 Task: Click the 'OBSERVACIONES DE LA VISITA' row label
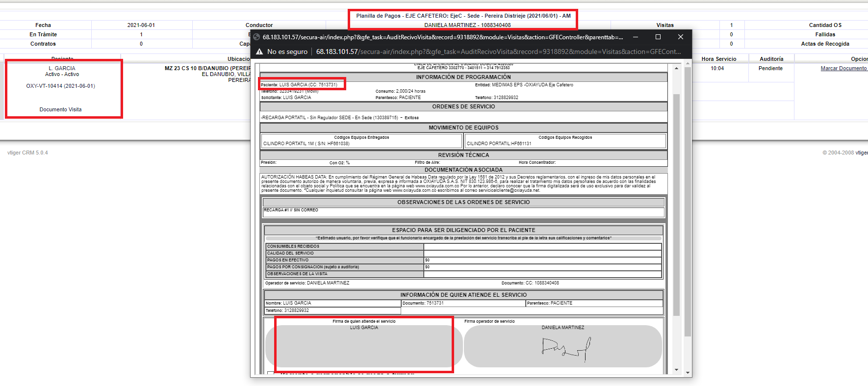pos(297,274)
